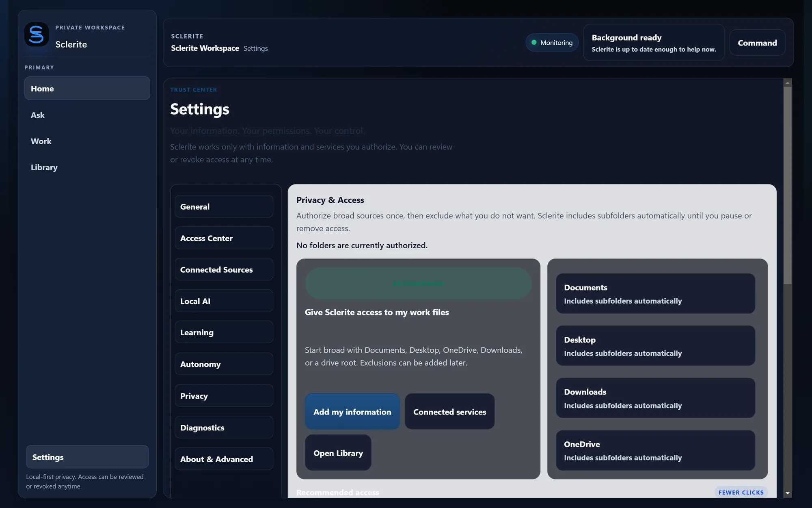This screenshot has width=812, height=508.
Task: Switch to the General settings tab
Action: pyautogui.click(x=224, y=206)
